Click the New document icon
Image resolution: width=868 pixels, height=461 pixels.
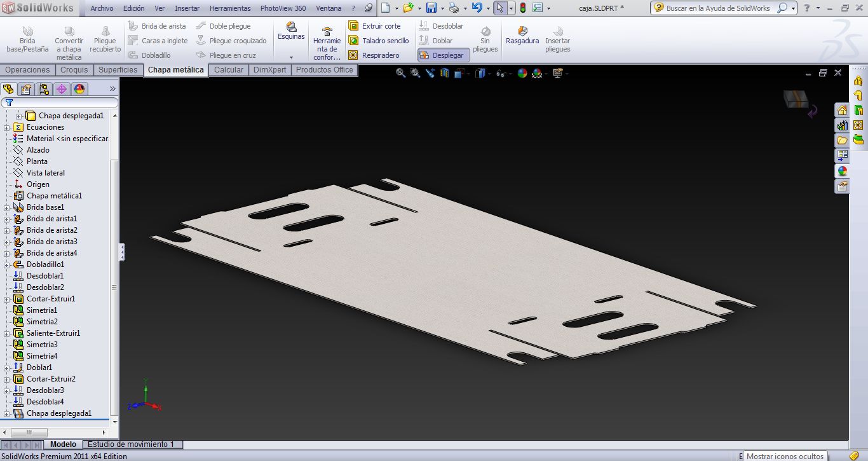(x=385, y=8)
